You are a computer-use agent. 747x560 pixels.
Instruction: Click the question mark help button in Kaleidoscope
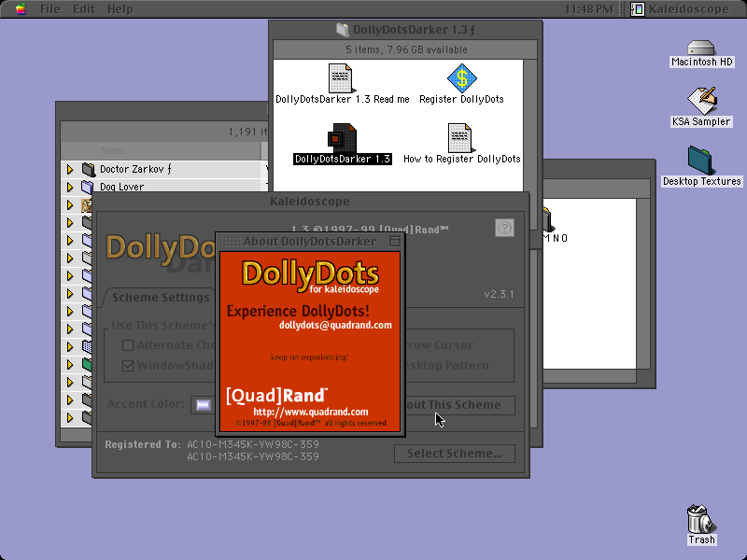(504, 228)
